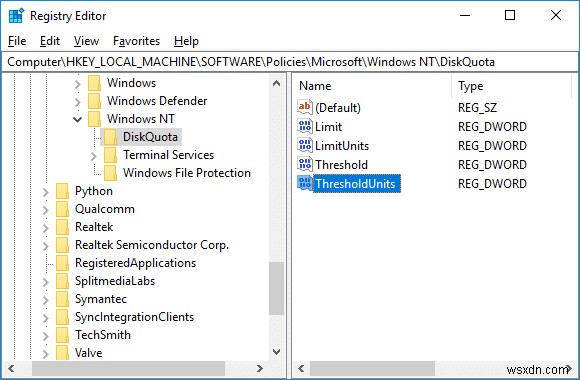Click the Realtek Semiconductor Corp. folder icon
Screen dimensions: 580x380
[63, 245]
